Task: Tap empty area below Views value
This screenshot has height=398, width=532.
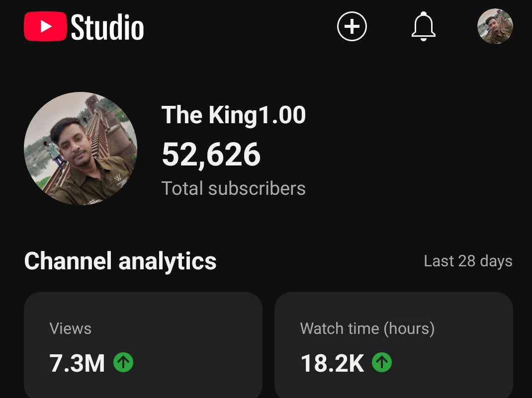Action: coord(143,387)
